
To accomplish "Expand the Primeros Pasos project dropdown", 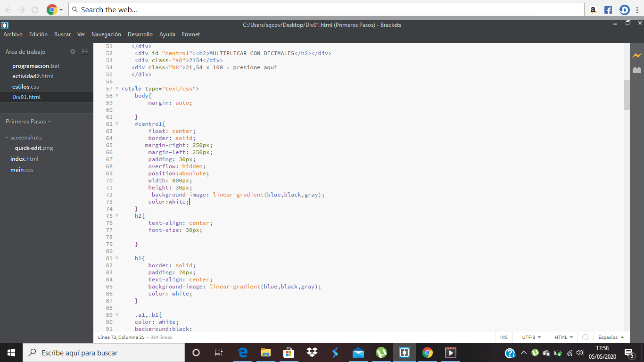I will [28, 122].
